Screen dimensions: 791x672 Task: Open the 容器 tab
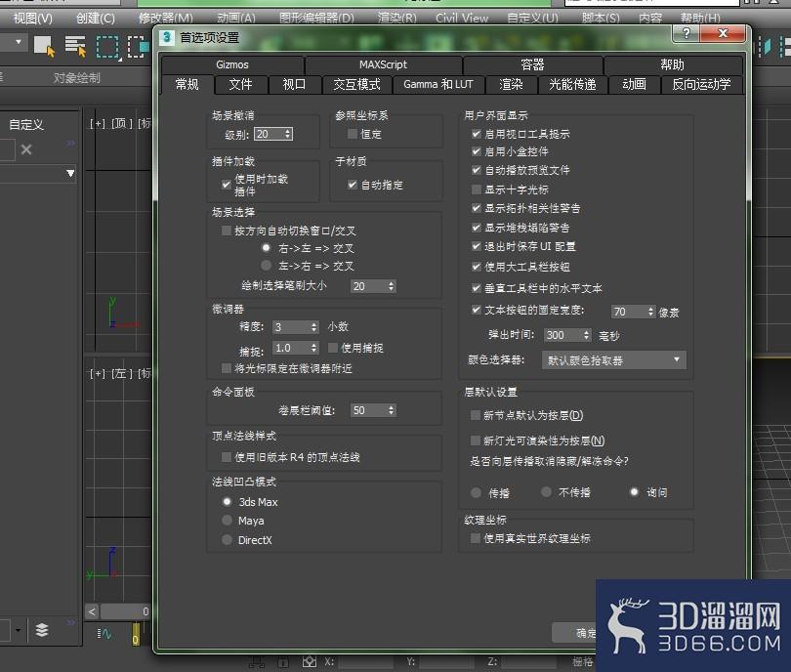[533, 64]
